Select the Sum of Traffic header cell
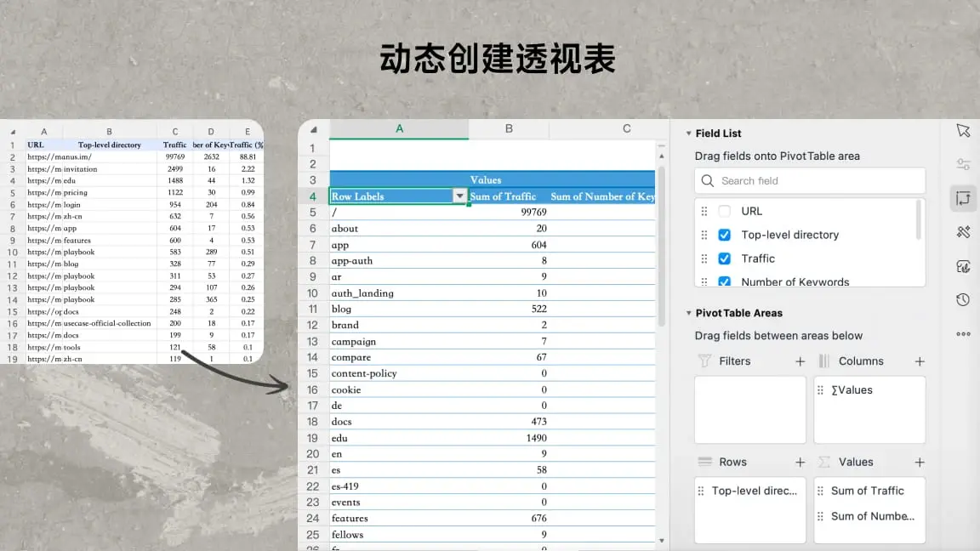This screenshot has width=980, height=551. click(x=509, y=196)
